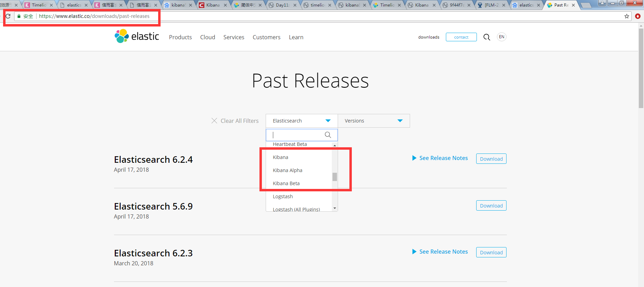This screenshot has height=287, width=644.
Task: Click the Elasticsearch 5.6.9 heading
Action: click(153, 206)
